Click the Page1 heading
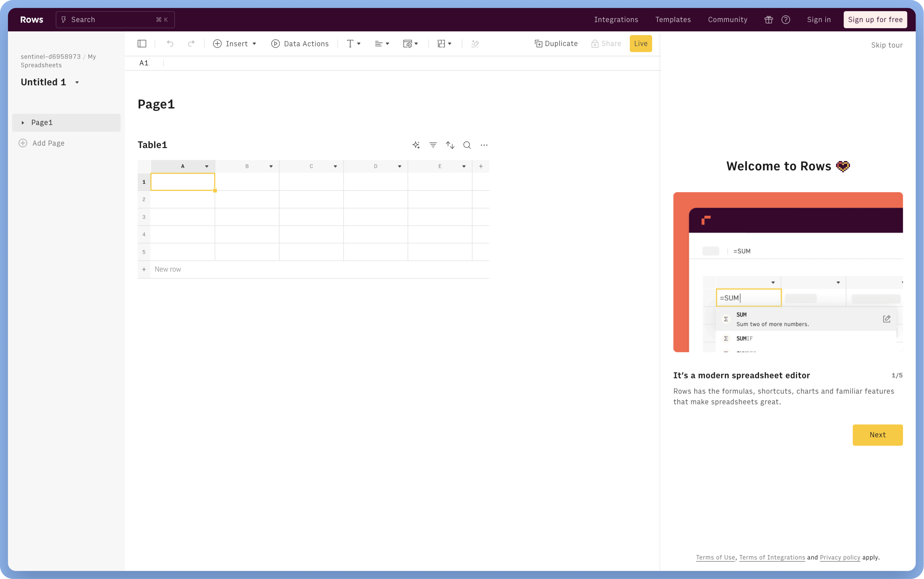The image size is (924, 579). (x=156, y=104)
